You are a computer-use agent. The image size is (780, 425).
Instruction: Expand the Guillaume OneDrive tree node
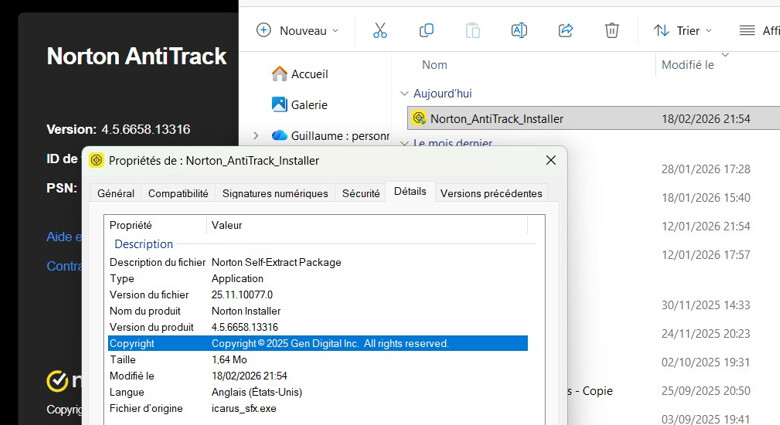256,136
